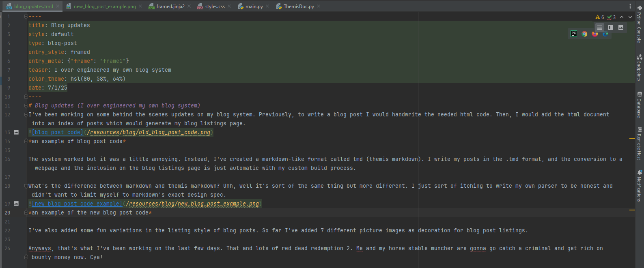Viewport: 644px width, 268px height.
Task: Collapse the paragraph fold on line 12
Action: [x=26, y=115]
